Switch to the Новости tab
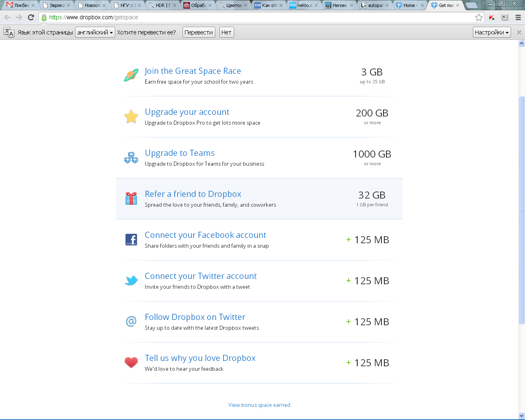525x420 pixels. [91, 5]
